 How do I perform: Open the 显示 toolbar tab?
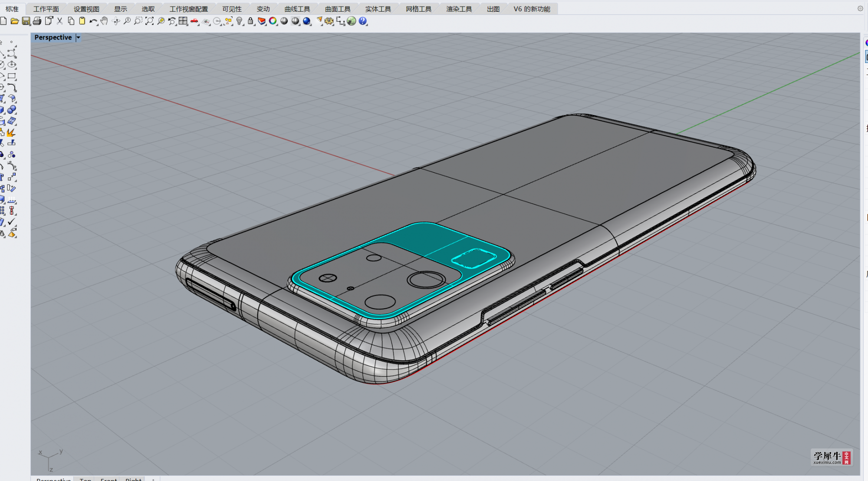pos(121,9)
